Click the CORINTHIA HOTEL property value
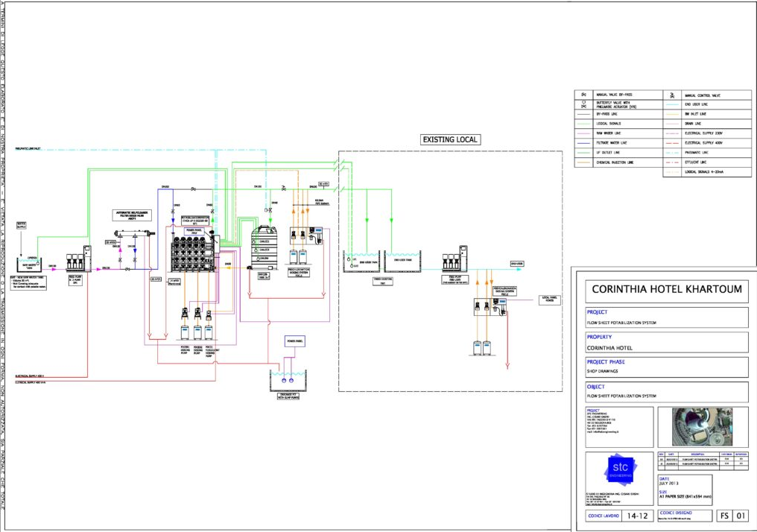The image size is (757, 532). 609,348
